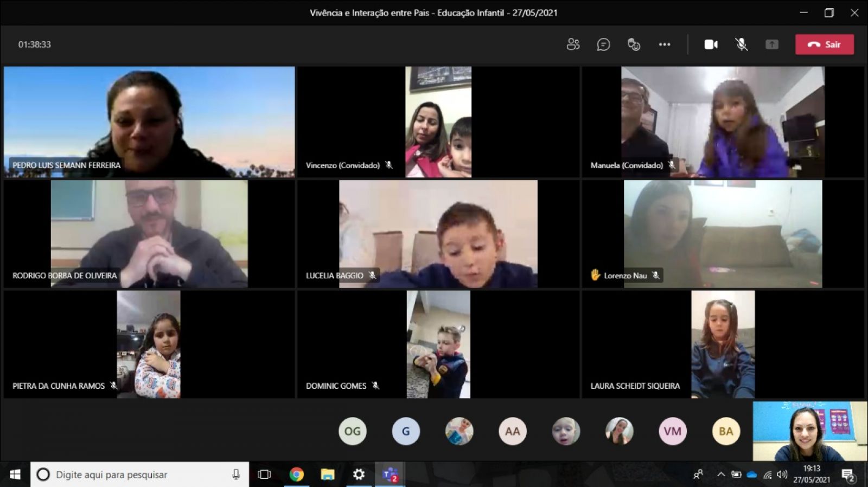Select the VM participant avatar
Screen dimensions: 868x487
pyautogui.click(x=672, y=431)
